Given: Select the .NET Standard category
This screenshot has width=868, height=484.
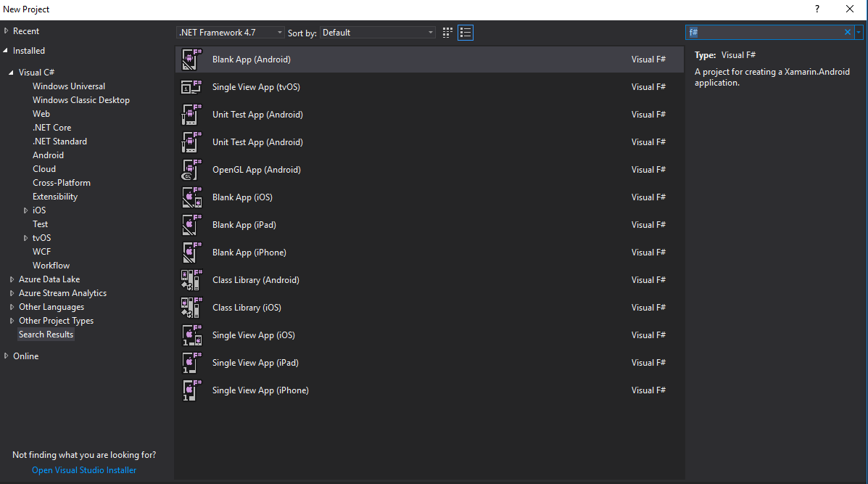Looking at the screenshot, I should point(59,141).
